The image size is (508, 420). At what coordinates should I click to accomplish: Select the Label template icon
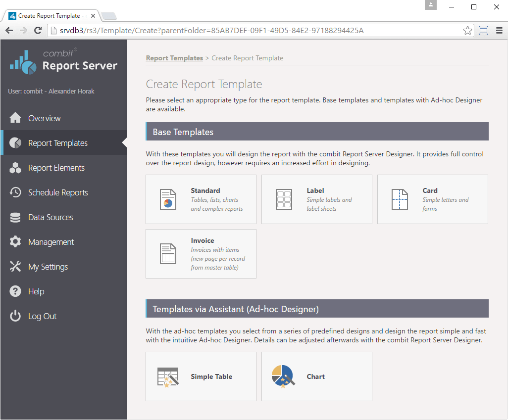[x=284, y=199]
